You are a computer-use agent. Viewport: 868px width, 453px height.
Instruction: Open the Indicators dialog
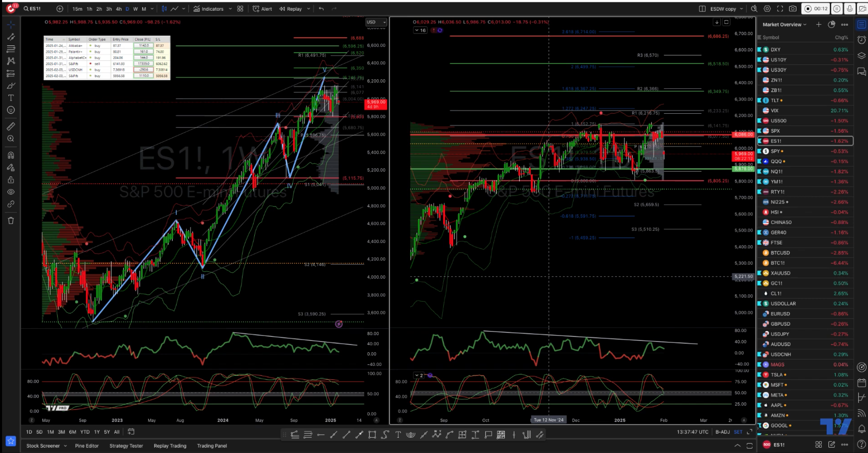click(x=208, y=9)
